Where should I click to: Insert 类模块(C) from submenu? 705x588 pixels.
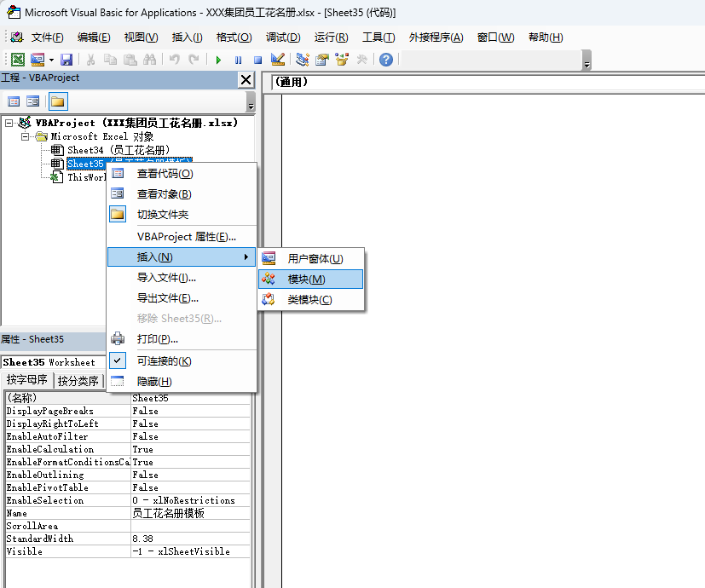pos(311,299)
